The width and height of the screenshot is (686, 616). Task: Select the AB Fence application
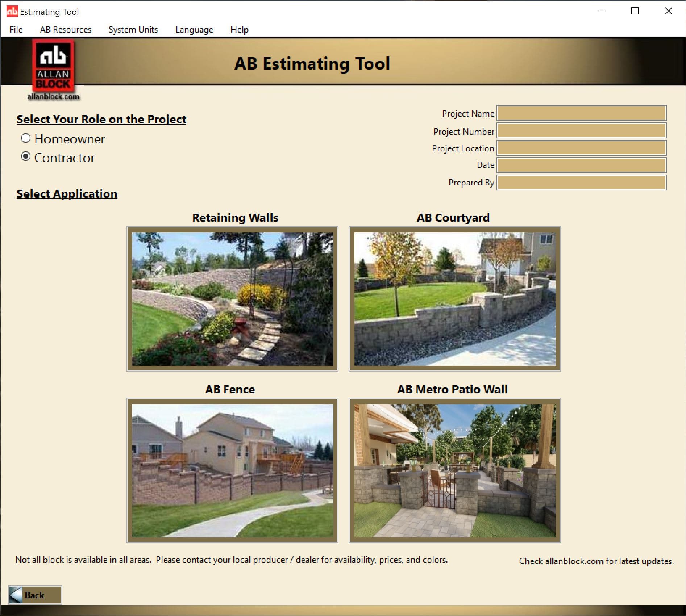point(231,469)
